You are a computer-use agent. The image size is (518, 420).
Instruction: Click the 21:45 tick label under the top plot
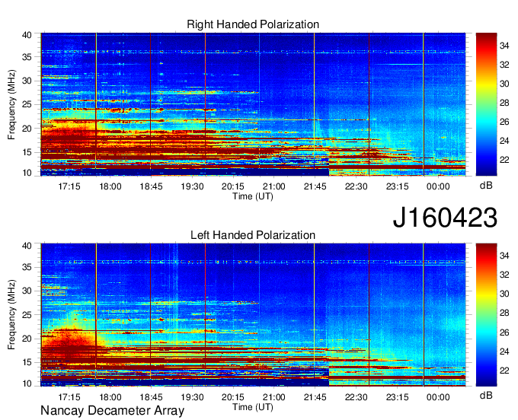coord(315,186)
